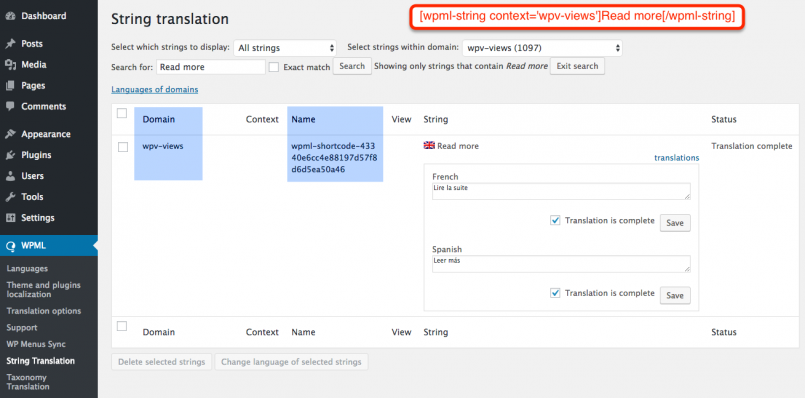Viewport: 805px width, 398px height.
Task: Click the wpv-views domain cell
Action: tap(163, 146)
